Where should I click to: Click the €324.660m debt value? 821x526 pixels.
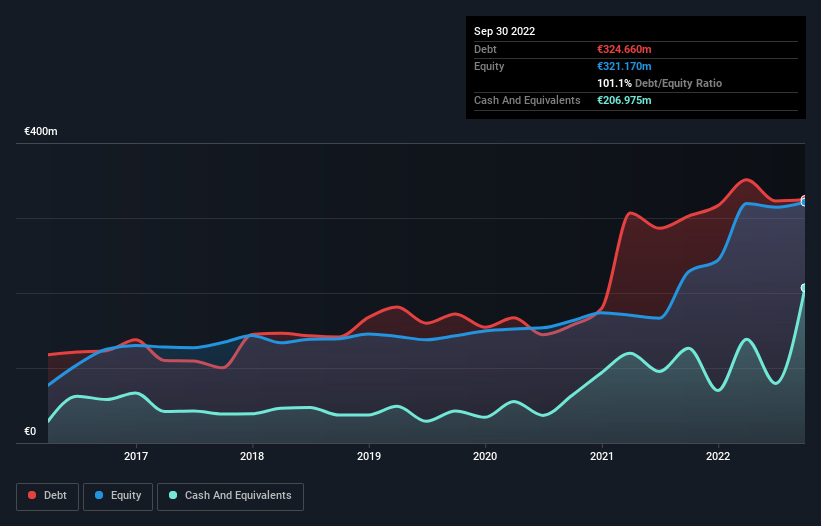(624, 49)
